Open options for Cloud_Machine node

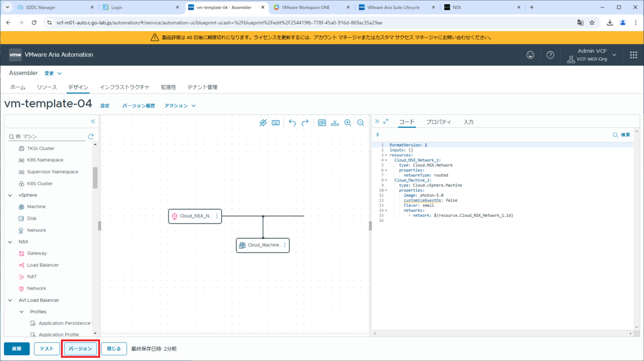[x=284, y=245]
